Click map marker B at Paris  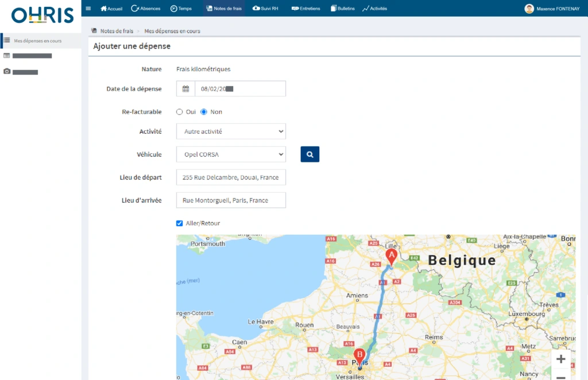359,355
